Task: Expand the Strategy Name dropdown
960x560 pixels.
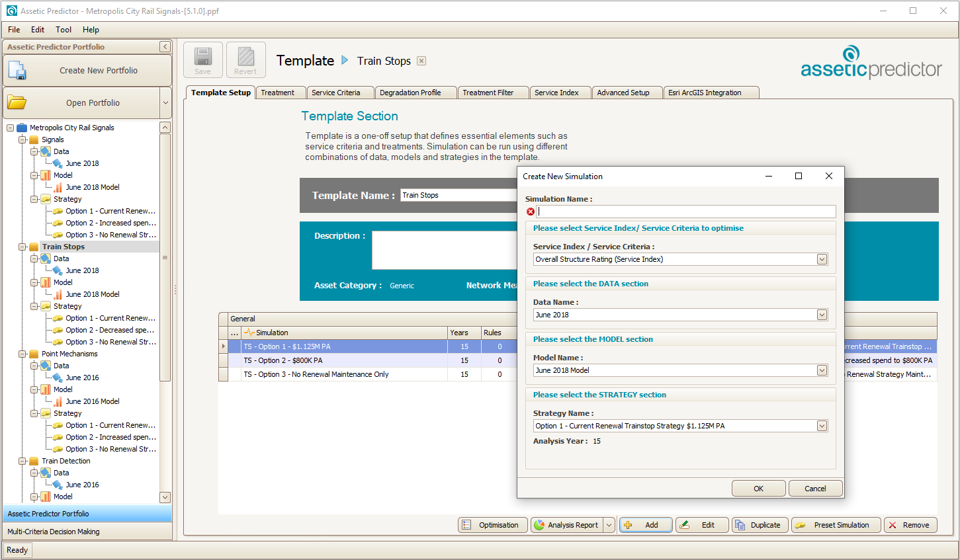Action: point(822,426)
